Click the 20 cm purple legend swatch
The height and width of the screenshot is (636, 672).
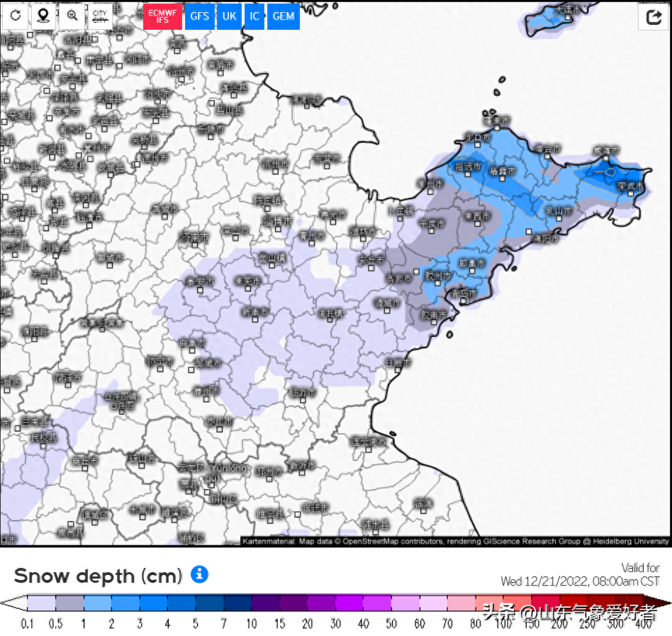coord(320,603)
